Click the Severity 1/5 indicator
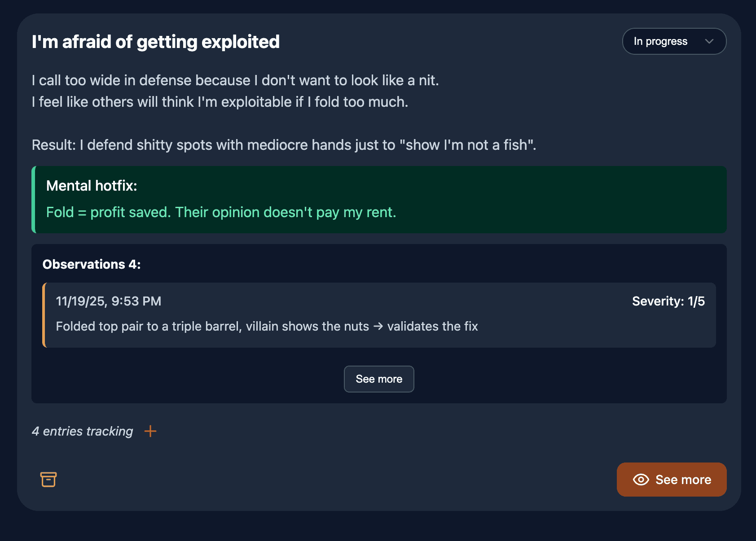This screenshot has height=541, width=756. [668, 301]
